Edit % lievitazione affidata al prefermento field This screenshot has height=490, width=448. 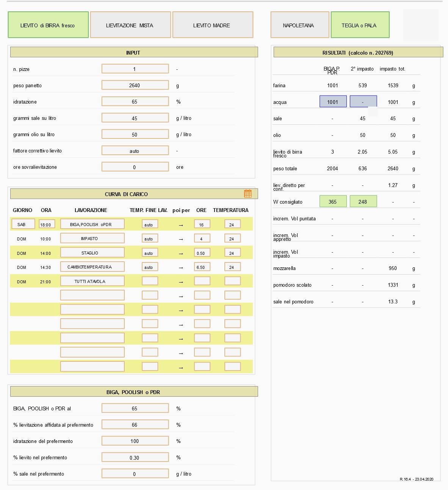(135, 424)
